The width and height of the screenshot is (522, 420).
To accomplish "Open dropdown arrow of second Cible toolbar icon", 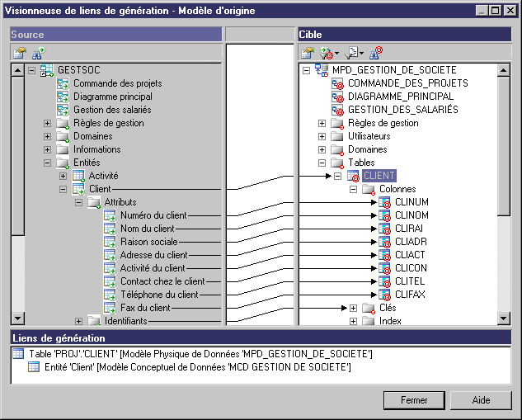I will pyautogui.click(x=337, y=53).
